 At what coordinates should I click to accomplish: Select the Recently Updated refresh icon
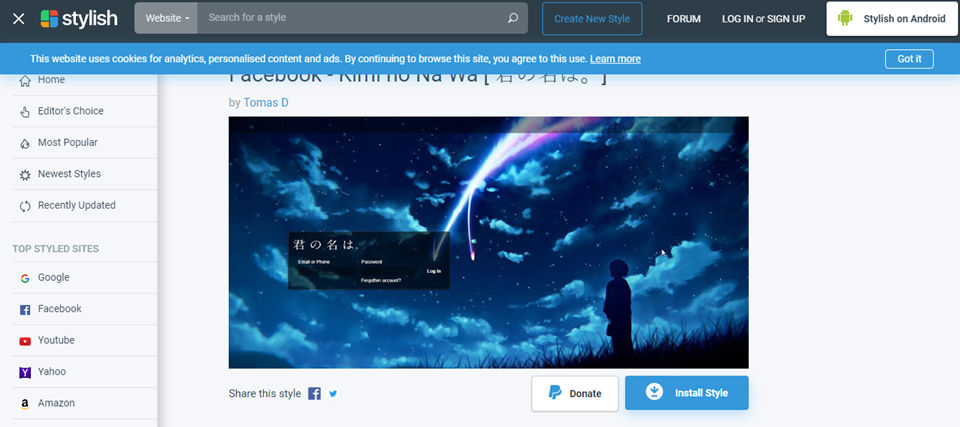pos(25,206)
